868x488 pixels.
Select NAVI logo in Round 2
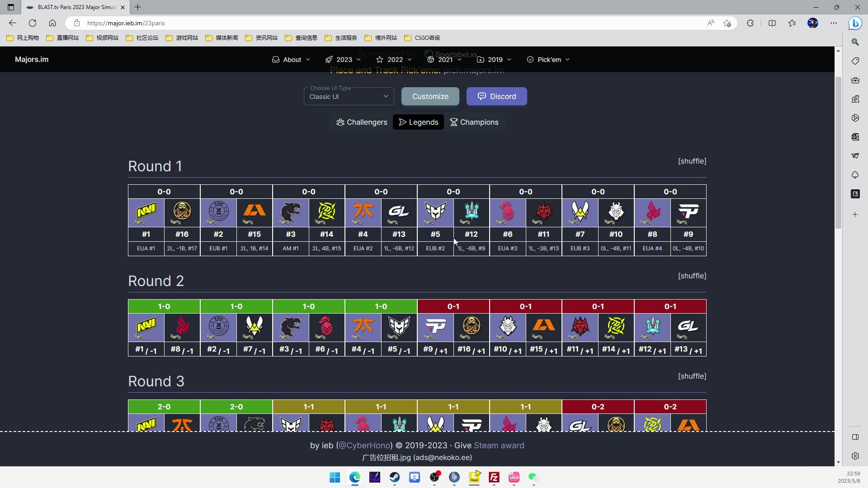[146, 327]
